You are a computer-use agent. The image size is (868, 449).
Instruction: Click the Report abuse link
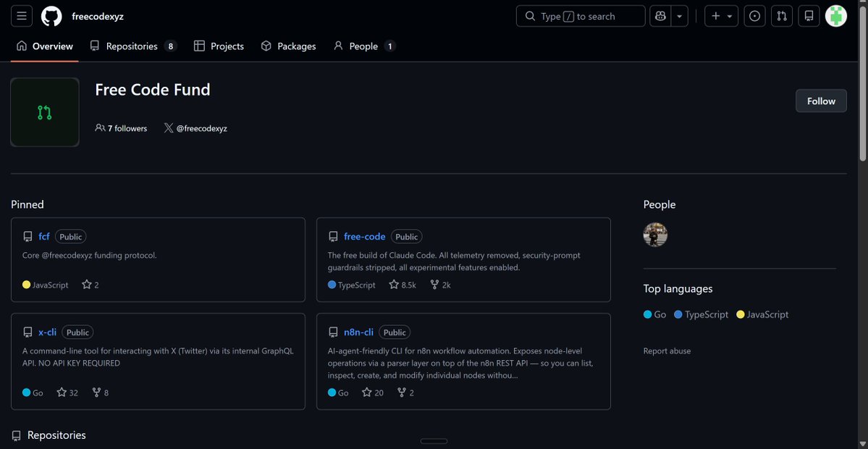pyautogui.click(x=667, y=351)
